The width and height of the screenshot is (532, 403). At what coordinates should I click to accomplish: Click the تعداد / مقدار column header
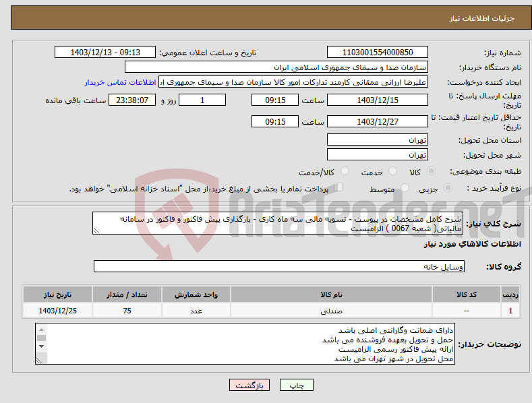pos(127,294)
